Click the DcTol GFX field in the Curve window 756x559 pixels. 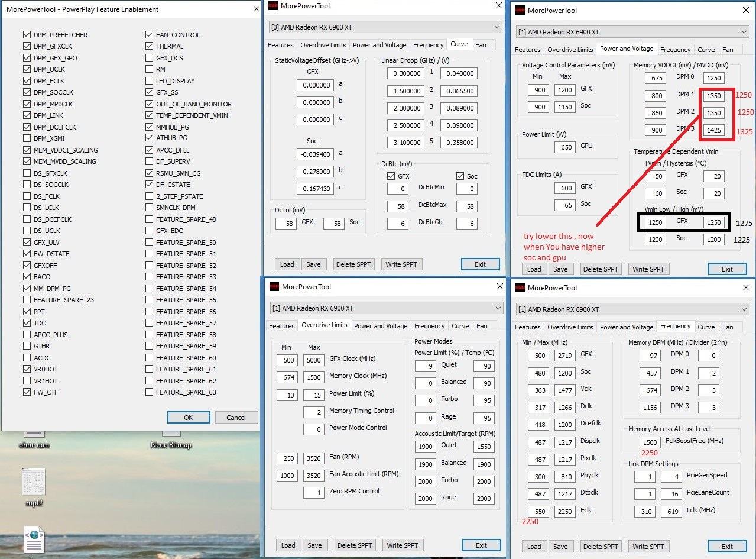286,224
